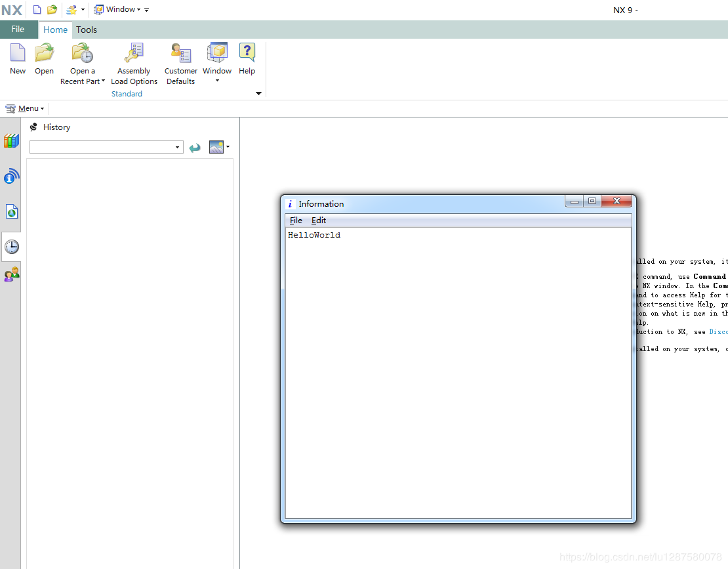Click the New file ribbon icon
This screenshot has height=569, width=728.
pyautogui.click(x=18, y=53)
